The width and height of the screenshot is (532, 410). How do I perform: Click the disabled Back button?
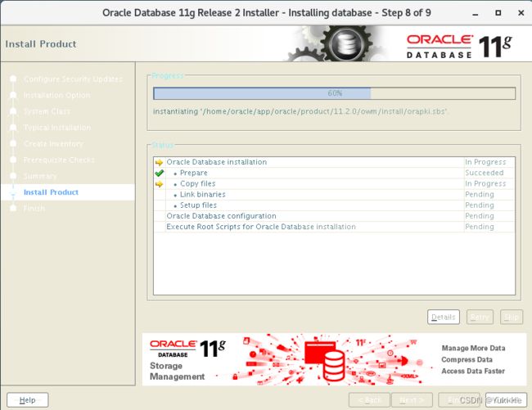pyautogui.click(x=369, y=400)
